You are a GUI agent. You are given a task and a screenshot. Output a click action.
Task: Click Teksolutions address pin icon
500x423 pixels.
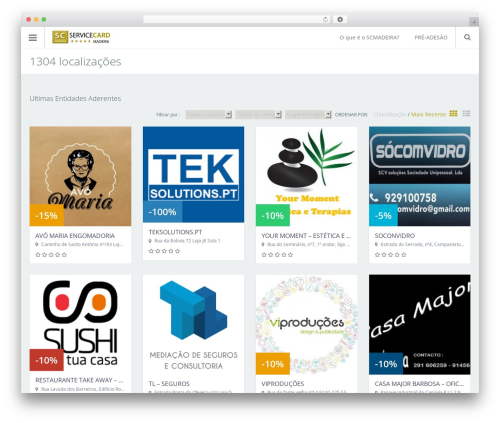(x=150, y=241)
